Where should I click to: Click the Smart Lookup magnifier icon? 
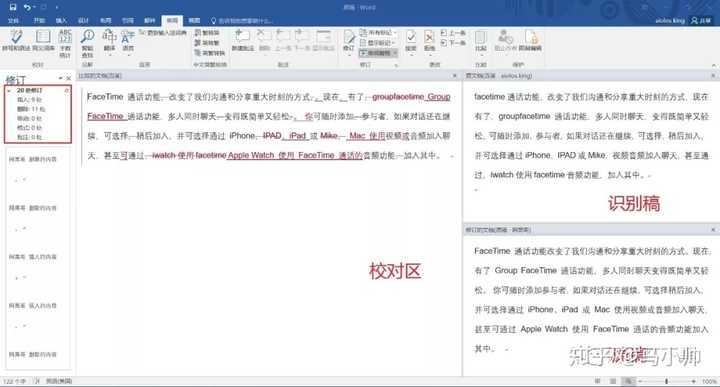tap(87, 43)
